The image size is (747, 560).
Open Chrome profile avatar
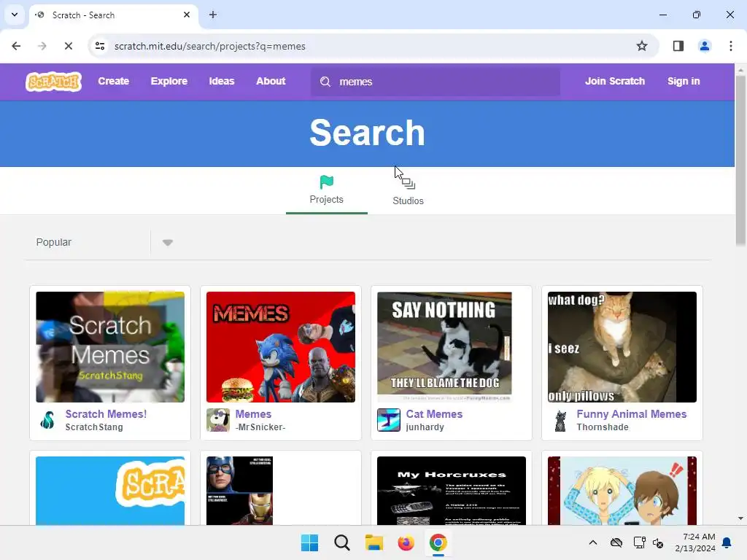coord(704,46)
